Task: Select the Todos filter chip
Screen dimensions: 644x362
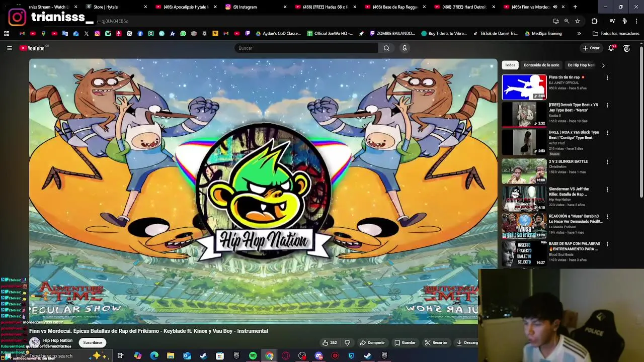Action: 510,65
